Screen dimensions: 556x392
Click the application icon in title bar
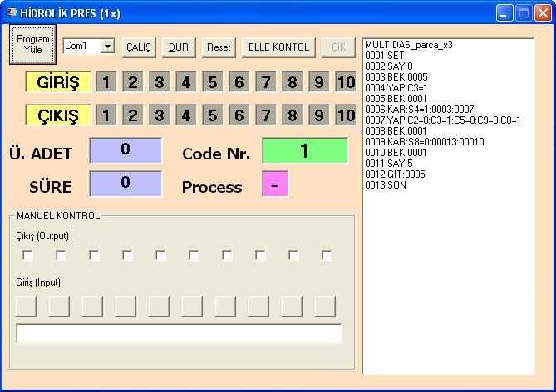12,12
